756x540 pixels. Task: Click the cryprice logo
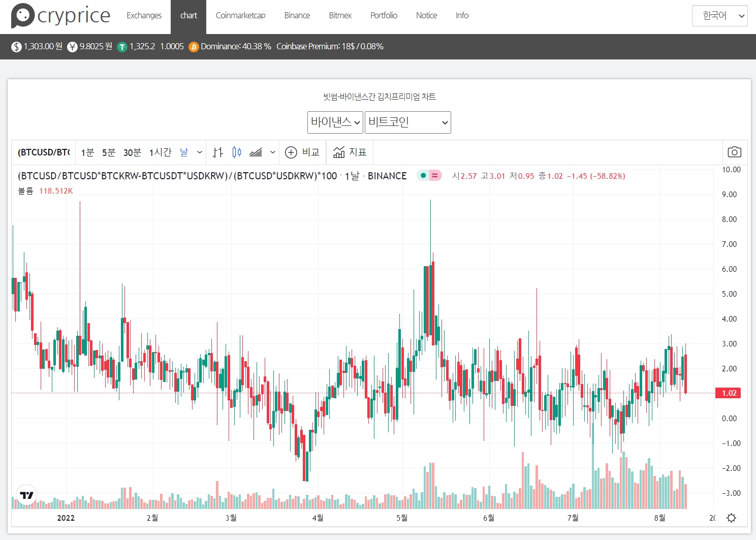[60, 15]
